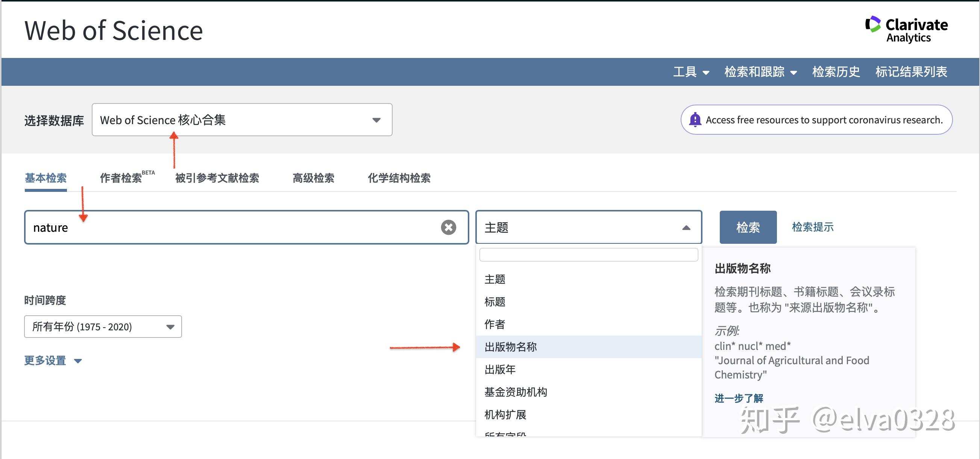
Task: Open 标记结果列表
Action: coord(911,71)
